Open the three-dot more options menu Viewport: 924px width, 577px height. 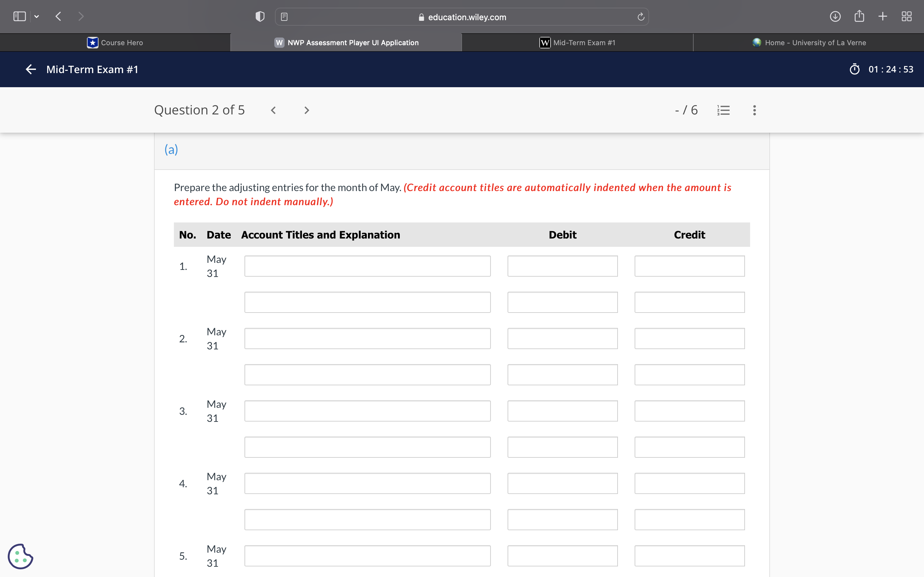(x=754, y=110)
